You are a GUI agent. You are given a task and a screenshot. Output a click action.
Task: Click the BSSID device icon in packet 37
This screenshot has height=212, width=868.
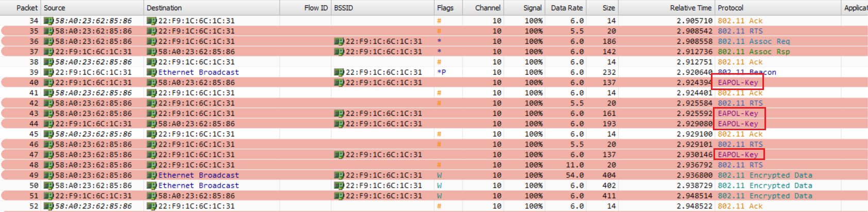pos(339,51)
